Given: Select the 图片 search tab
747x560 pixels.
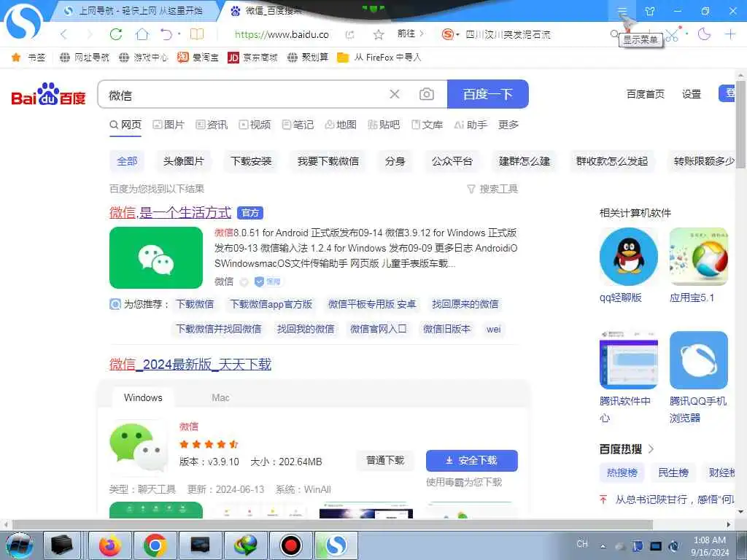Looking at the screenshot, I should click(169, 125).
